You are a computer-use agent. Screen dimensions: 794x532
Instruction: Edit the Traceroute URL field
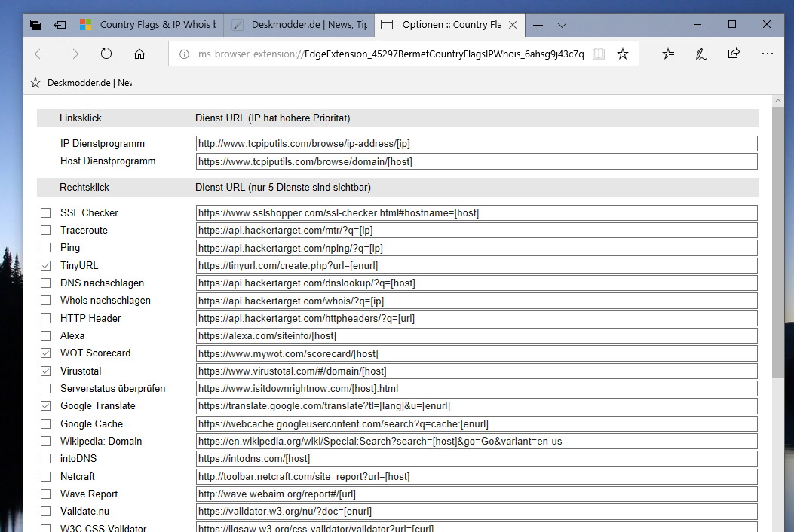tap(477, 231)
